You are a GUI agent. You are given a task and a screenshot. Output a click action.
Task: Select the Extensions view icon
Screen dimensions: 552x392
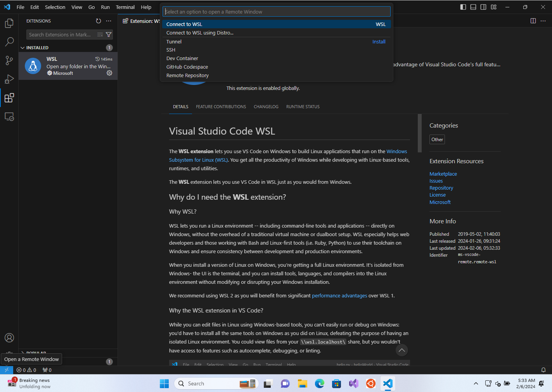coord(9,98)
